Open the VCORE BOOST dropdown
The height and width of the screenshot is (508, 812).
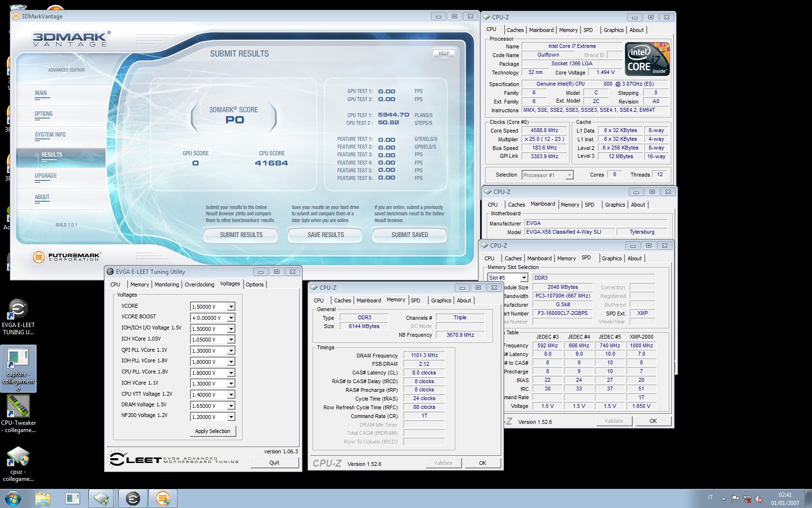click(231, 318)
